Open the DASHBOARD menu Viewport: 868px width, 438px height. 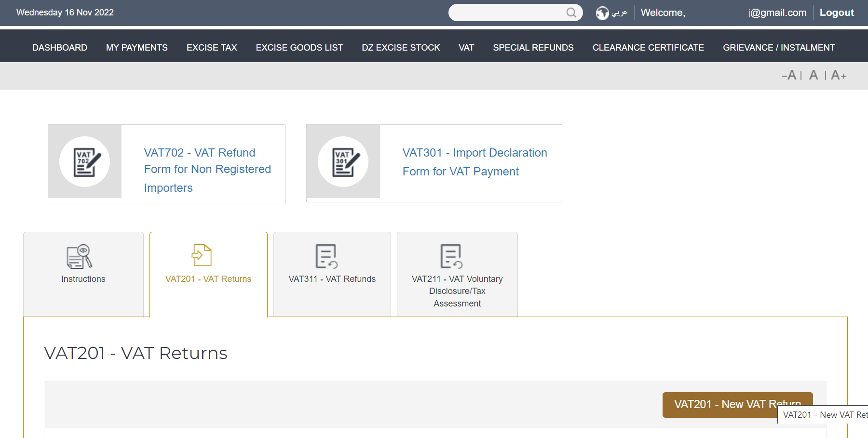click(x=59, y=47)
